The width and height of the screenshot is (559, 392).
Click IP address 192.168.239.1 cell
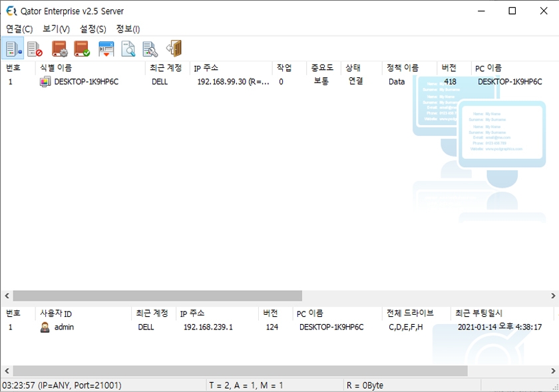[x=208, y=327]
